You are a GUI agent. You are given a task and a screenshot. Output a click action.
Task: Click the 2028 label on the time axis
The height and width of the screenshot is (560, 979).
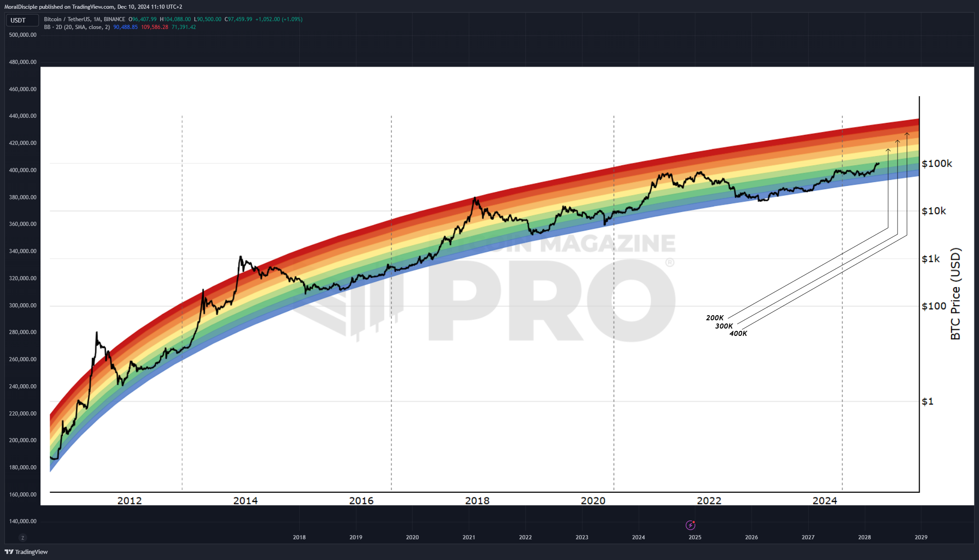point(865,537)
